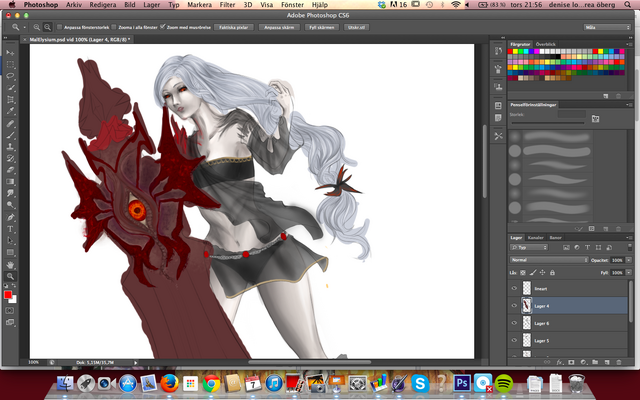Screen dimensions: 640x400
Task: Click Faktiska pixlar button
Action: (x=234, y=27)
